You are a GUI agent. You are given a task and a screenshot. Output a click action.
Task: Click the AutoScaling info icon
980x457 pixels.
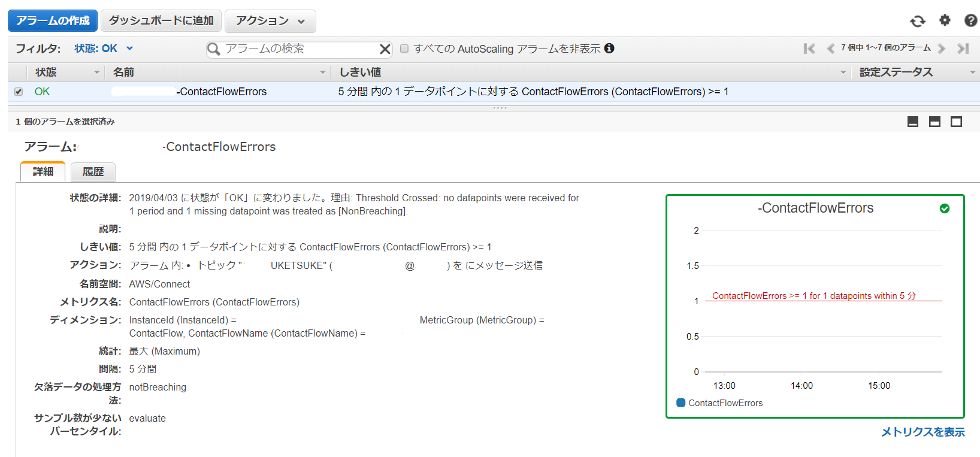(609, 49)
